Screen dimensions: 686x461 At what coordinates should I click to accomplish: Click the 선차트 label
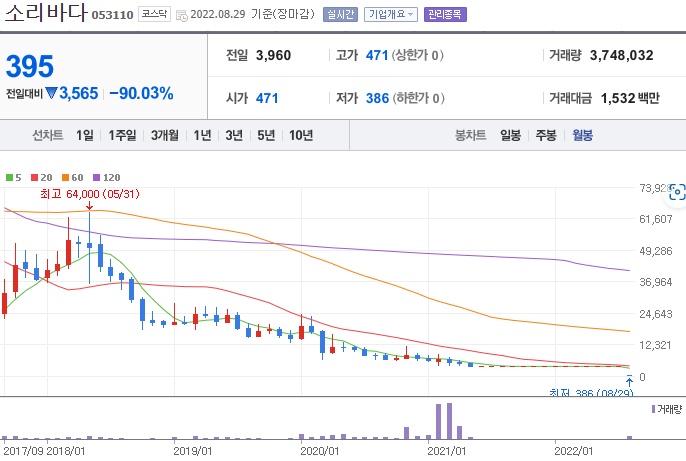(48, 135)
